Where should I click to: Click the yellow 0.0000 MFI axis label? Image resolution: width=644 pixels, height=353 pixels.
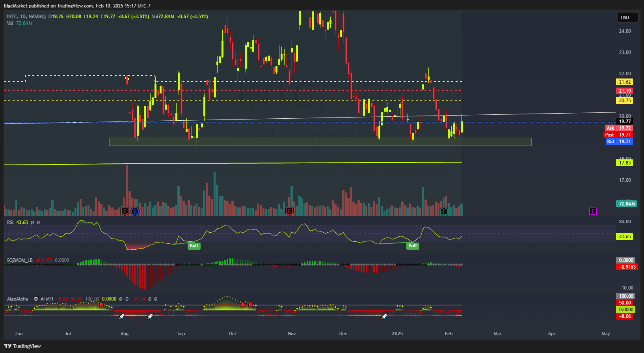626,310
